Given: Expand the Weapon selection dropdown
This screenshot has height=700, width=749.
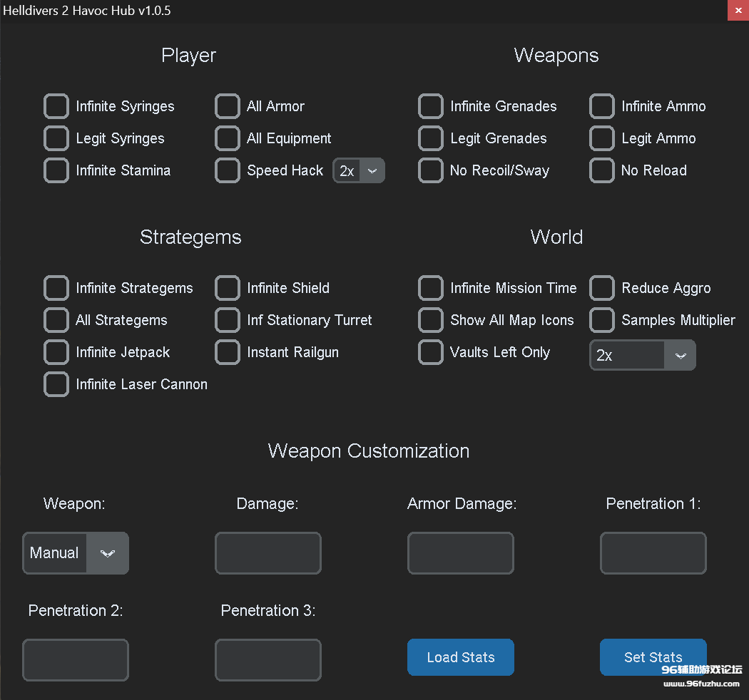Looking at the screenshot, I should 108,552.
